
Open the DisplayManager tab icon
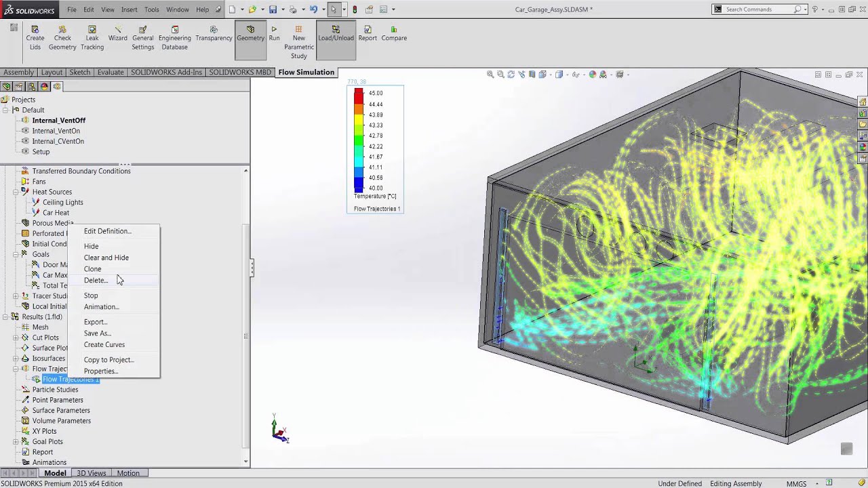point(45,86)
